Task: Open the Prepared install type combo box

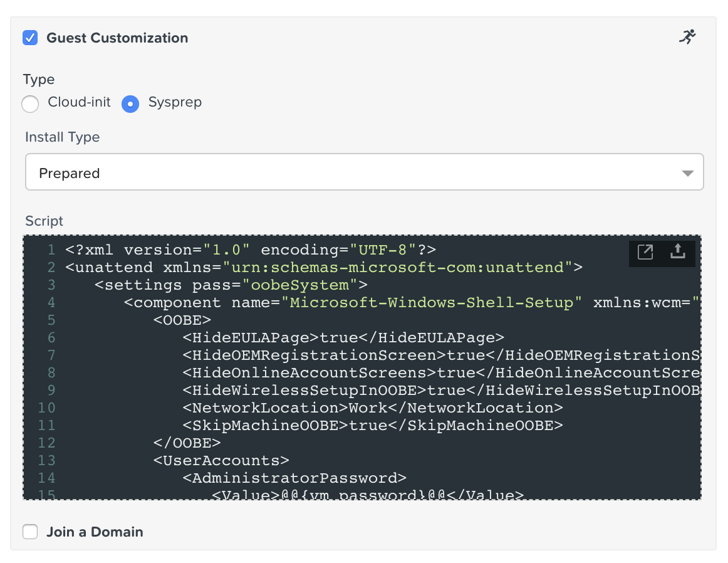Action: [365, 172]
